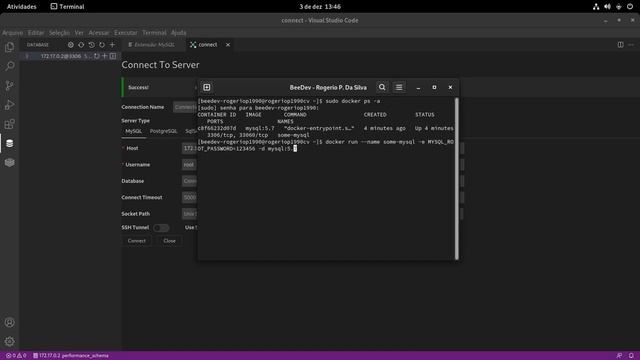Open the Editar menu
640x360 pixels.
(x=36, y=33)
